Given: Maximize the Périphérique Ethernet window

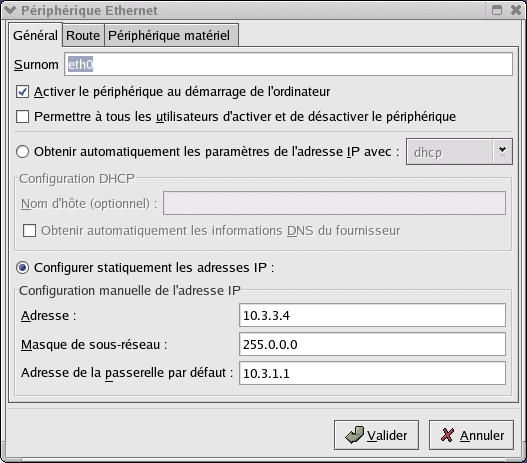Looking at the screenshot, I should coord(497,10).
